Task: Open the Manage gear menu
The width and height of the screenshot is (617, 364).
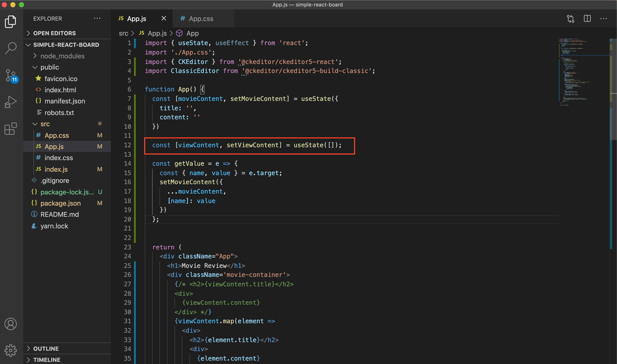Action: coord(11,350)
